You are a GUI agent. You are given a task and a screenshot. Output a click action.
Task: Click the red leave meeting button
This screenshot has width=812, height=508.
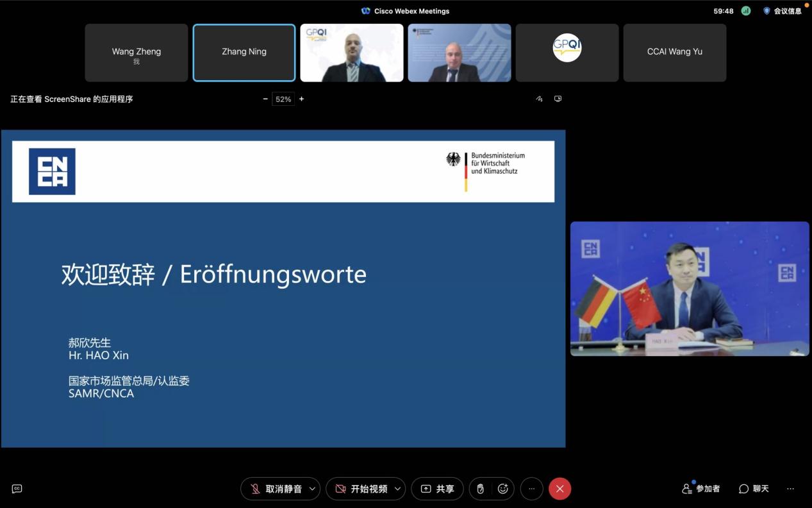click(x=559, y=489)
